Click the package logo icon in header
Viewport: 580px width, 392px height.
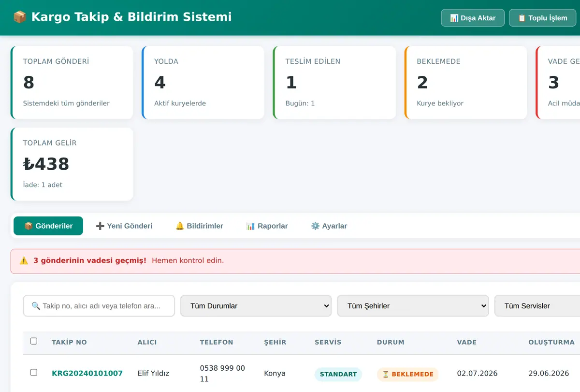[20, 17]
